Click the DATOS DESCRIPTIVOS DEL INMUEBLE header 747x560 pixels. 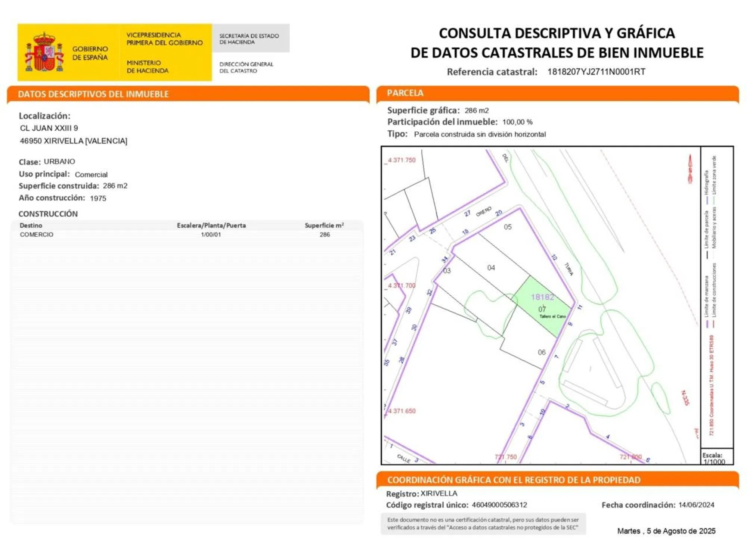coord(93,94)
